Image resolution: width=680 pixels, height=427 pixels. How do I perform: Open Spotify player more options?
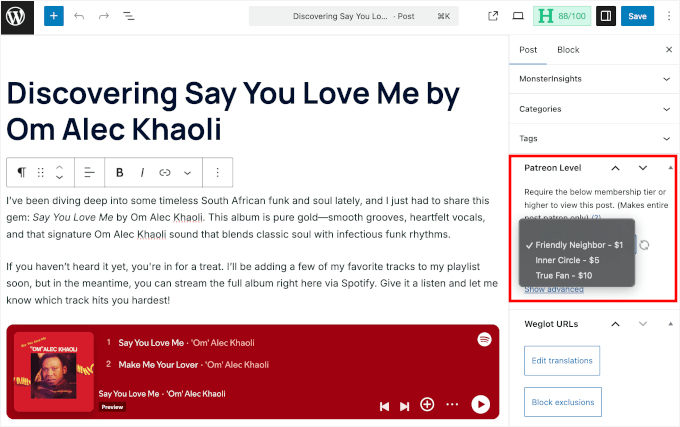pos(452,404)
